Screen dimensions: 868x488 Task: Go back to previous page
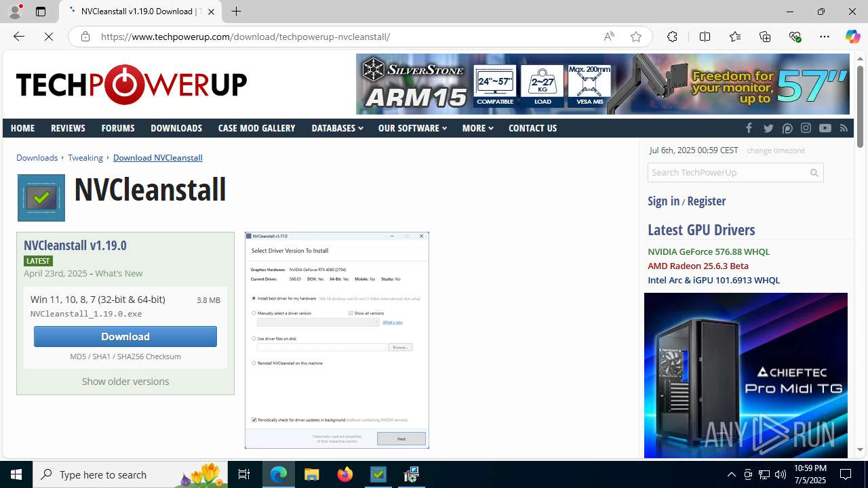19,37
